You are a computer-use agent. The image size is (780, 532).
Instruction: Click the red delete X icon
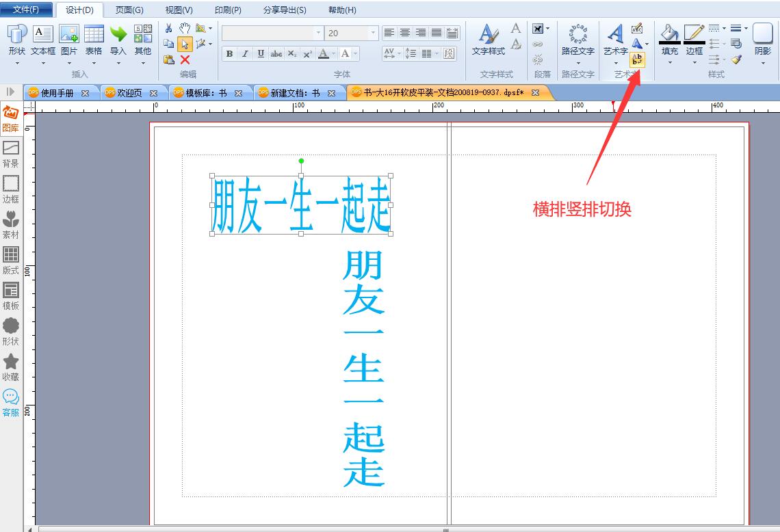(x=185, y=59)
